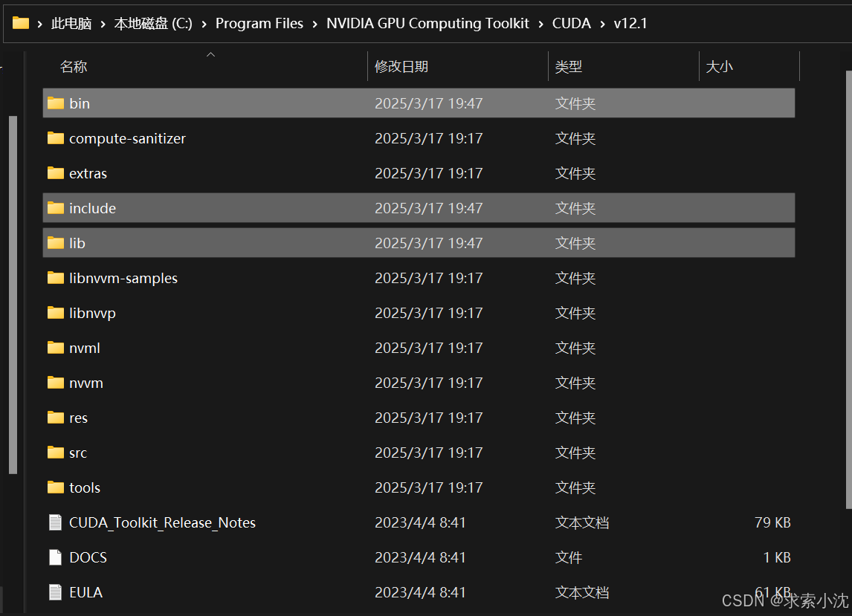Click the modified date of bin row
852x616 pixels.
(429, 103)
